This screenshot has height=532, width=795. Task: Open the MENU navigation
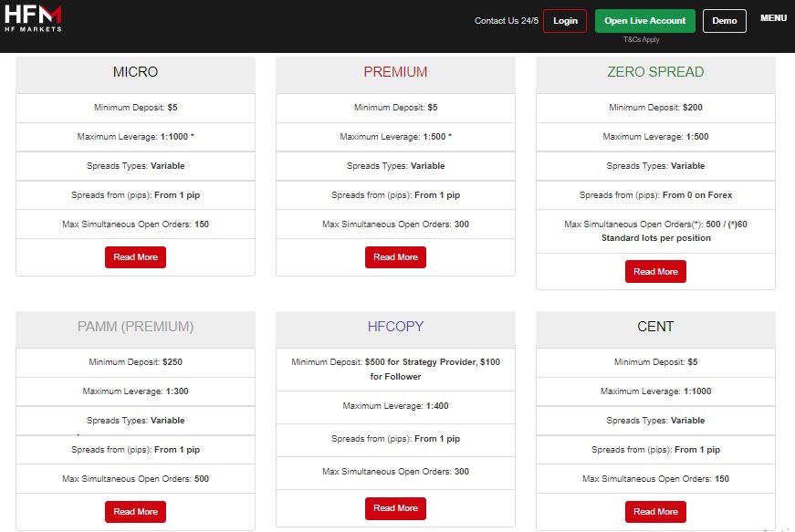tap(773, 17)
